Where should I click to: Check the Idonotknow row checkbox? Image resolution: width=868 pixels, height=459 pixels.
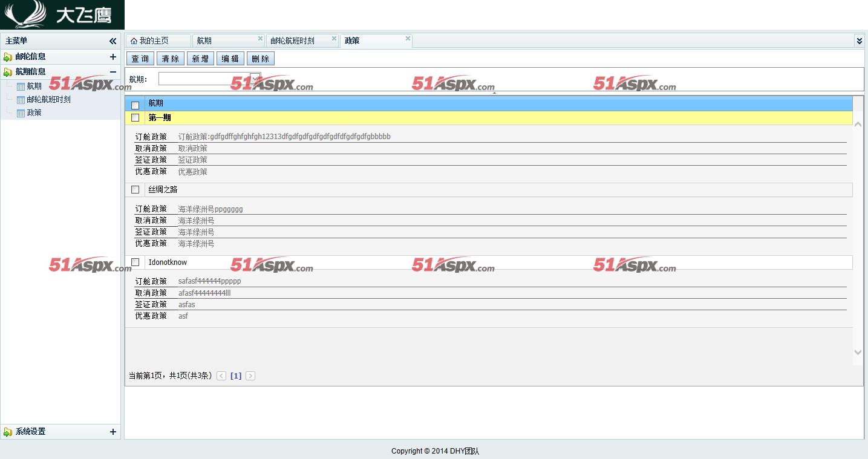(x=135, y=262)
